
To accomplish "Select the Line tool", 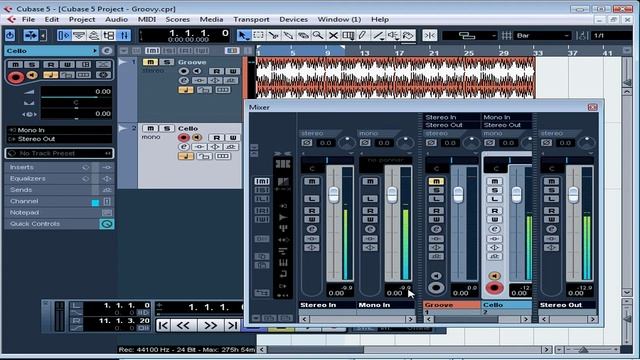I will click(378, 36).
